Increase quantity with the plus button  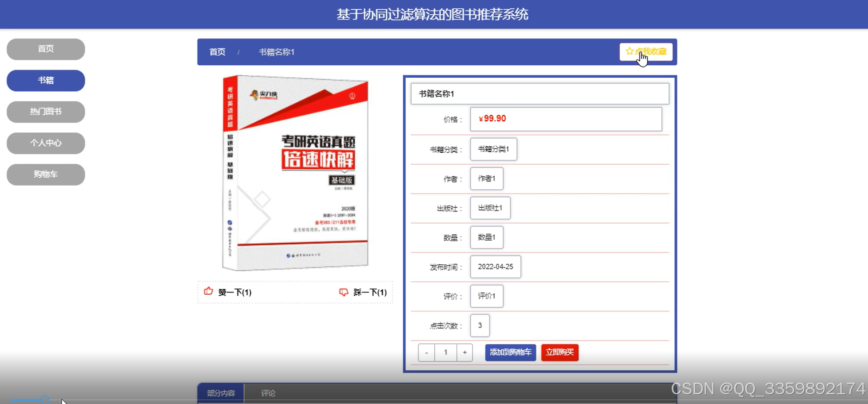click(465, 353)
